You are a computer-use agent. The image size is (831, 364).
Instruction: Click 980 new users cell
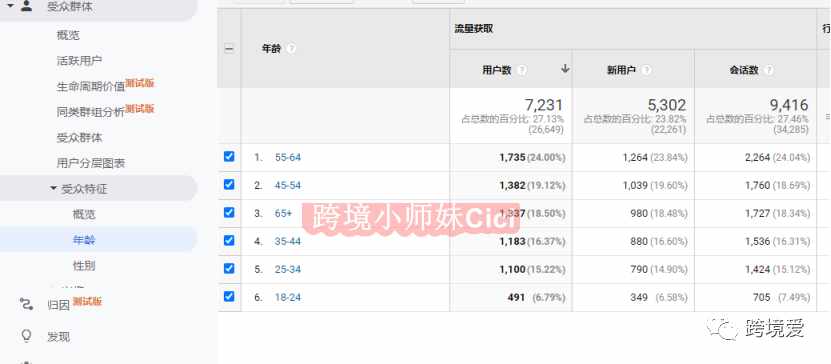click(x=639, y=214)
